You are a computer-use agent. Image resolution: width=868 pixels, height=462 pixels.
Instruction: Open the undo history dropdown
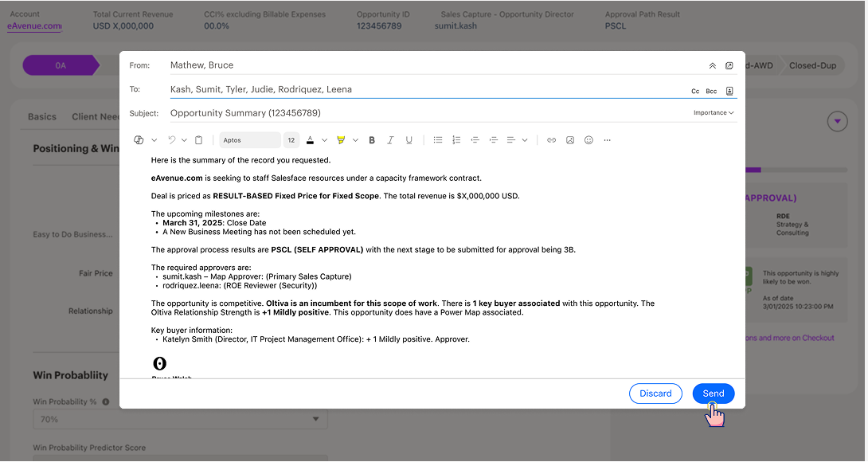click(x=184, y=140)
